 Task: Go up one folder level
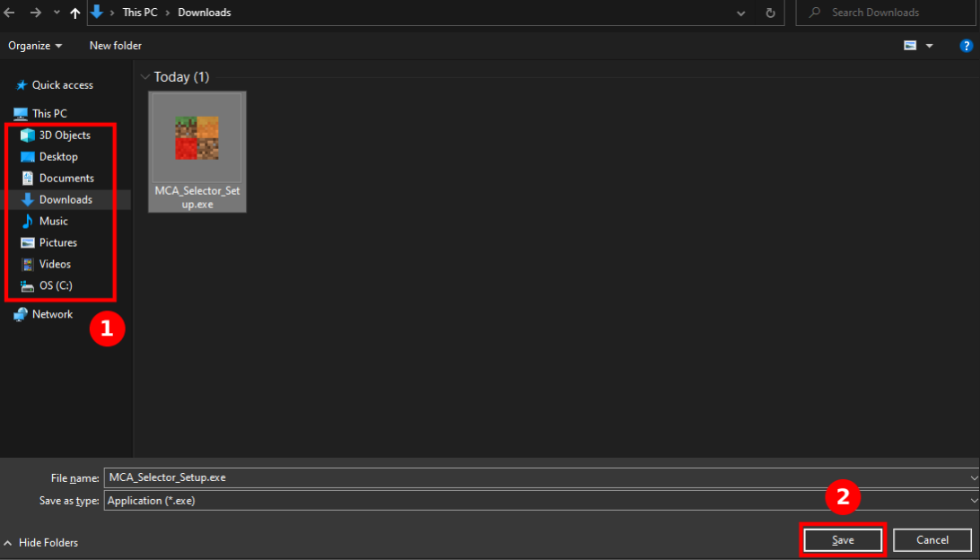click(75, 13)
